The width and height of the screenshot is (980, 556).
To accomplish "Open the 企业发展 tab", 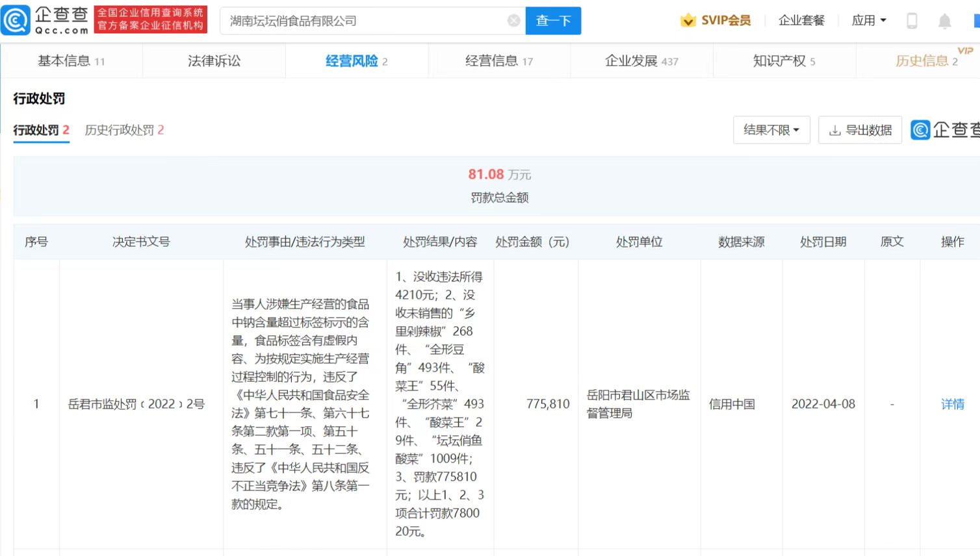I will (x=641, y=61).
